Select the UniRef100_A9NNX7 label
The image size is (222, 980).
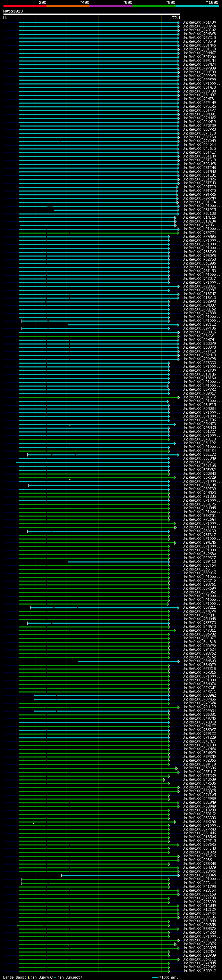pyautogui.click(x=199, y=53)
